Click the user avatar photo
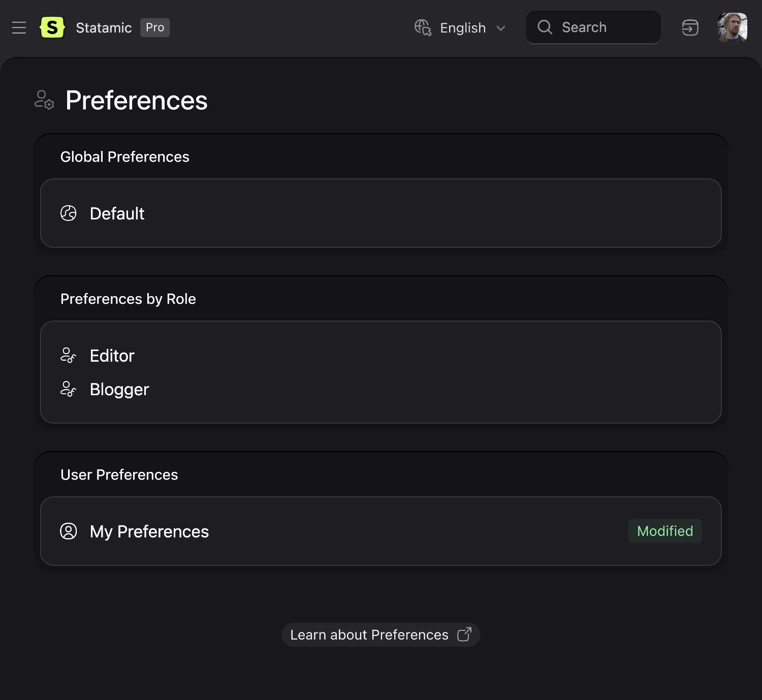Screen dimensions: 762x700 pos(732,27)
